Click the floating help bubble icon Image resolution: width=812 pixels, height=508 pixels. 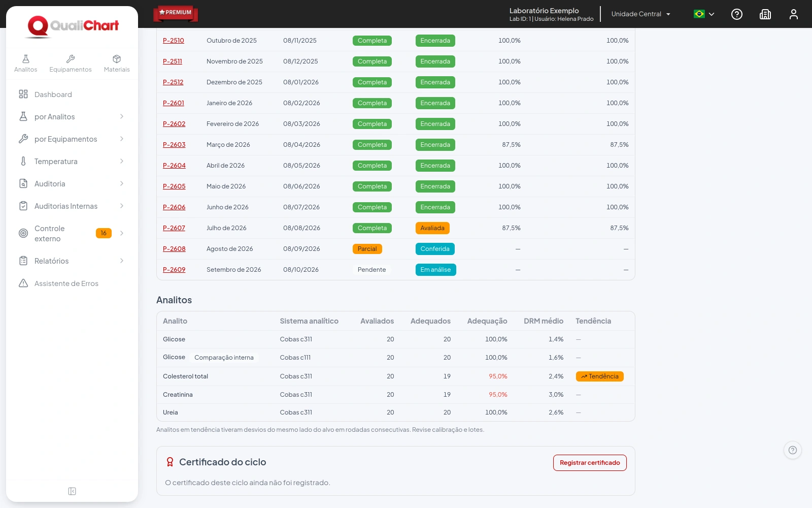tap(793, 450)
